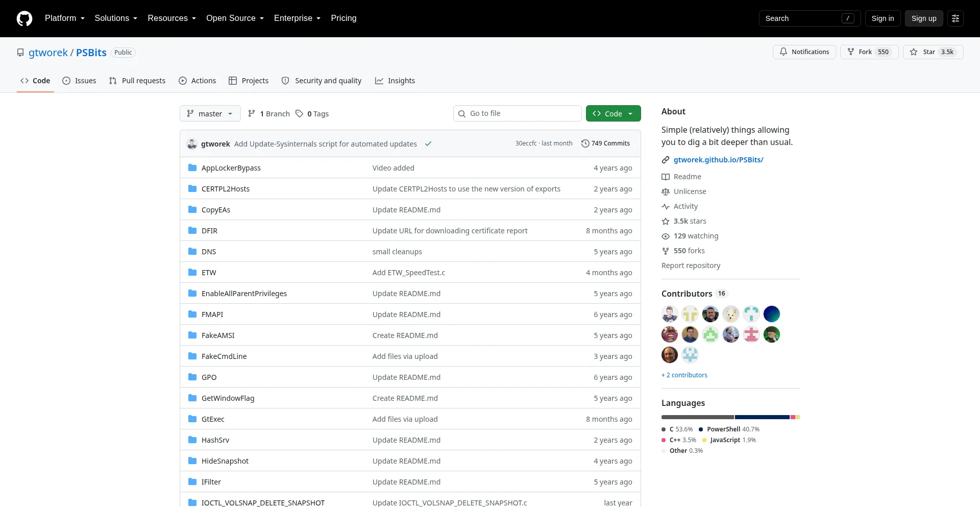Switch to the Issues tab

tap(79, 81)
